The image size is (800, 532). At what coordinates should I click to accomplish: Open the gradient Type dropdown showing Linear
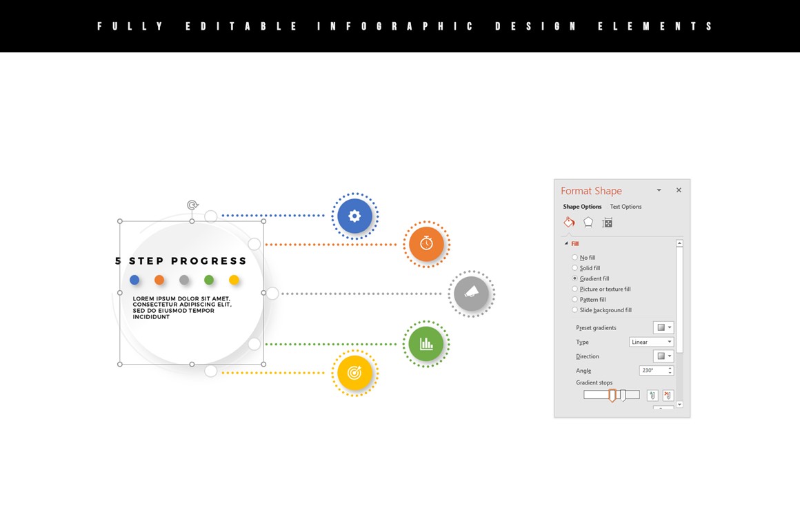(651, 342)
